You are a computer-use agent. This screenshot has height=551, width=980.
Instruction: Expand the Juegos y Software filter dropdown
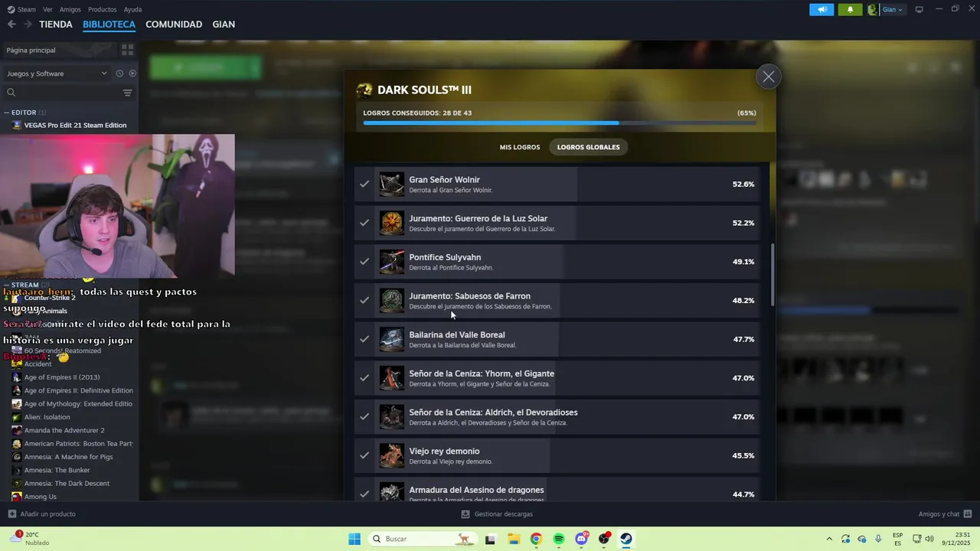pyautogui.click(x=57, y=73)
